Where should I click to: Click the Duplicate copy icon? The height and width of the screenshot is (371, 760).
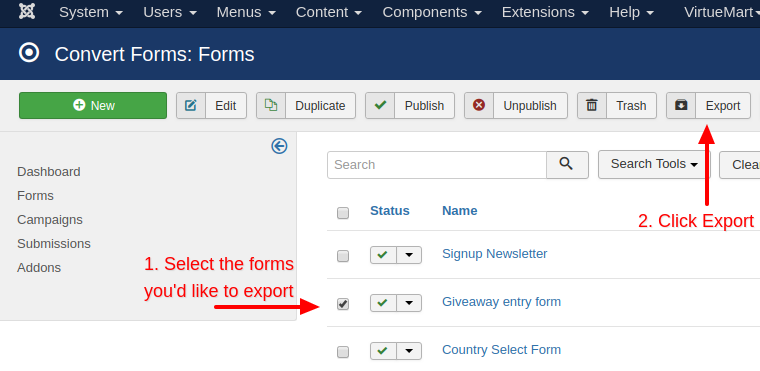271,105
